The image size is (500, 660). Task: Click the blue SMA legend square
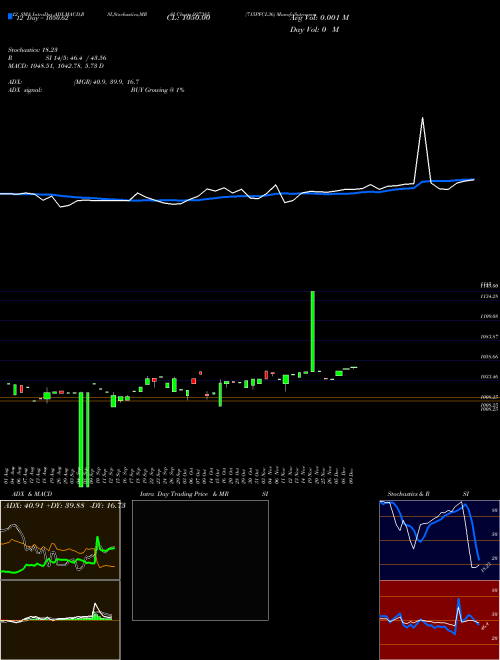coord(10,16)
